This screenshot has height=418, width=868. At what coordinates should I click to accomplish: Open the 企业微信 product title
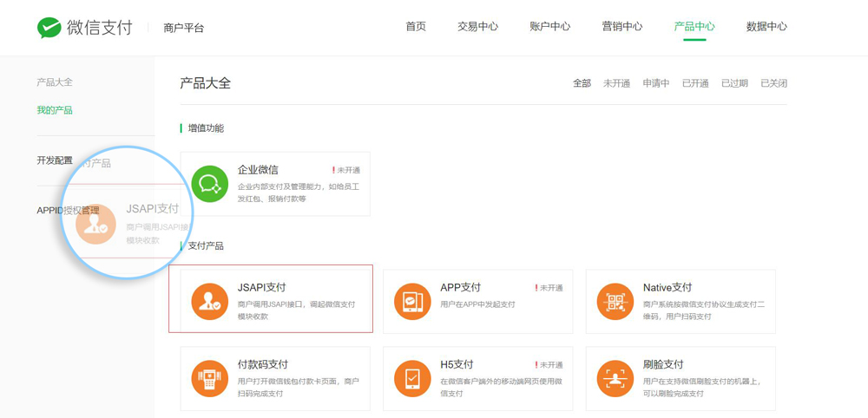click(258, 170)
